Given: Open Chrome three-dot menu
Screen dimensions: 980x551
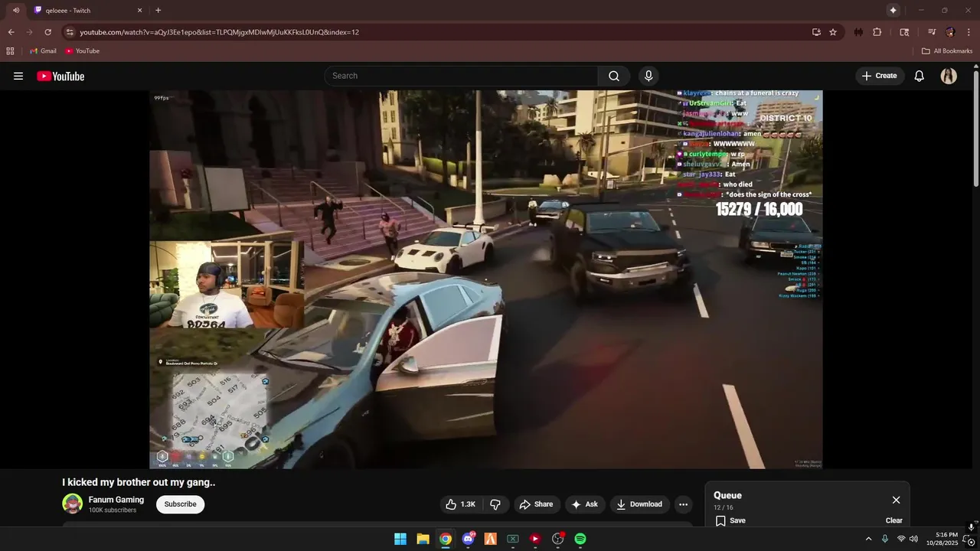Looking at the screenshot, I should point(969,32).
